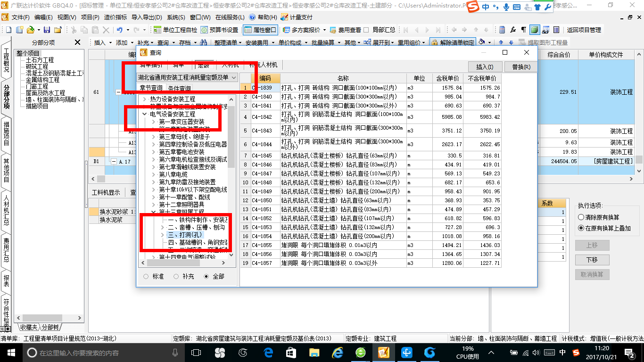Open Windows Store from taskbar
This screenshot has width=644, height=362.
tap(291, 353)
